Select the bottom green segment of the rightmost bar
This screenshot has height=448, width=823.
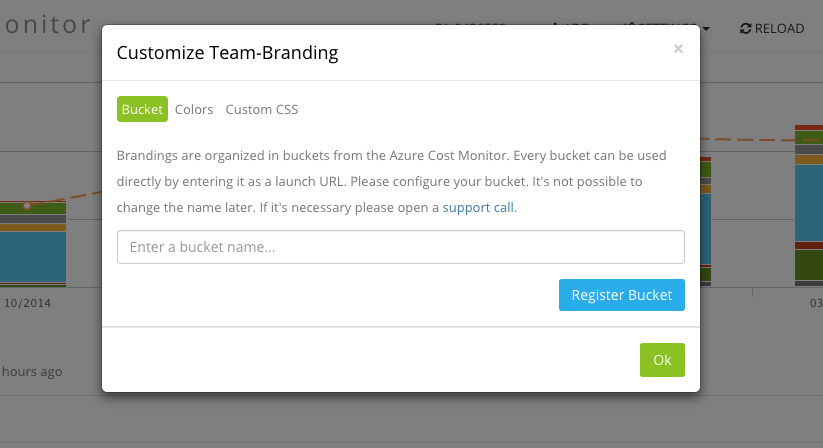808,264
